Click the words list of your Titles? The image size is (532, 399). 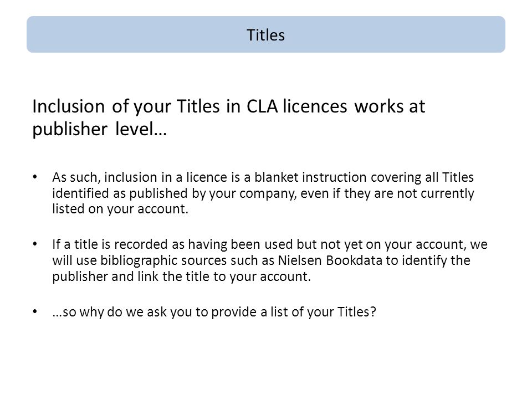click(x=323, y=312)
